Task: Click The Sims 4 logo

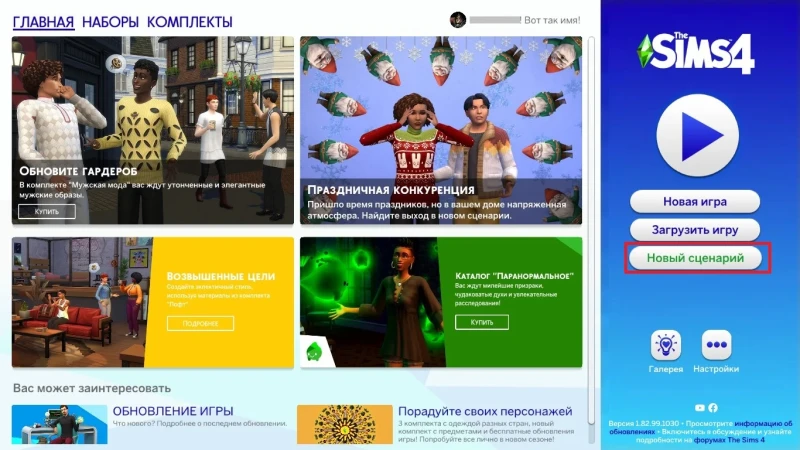Action: pyautogui.click(x=695, y=53)
